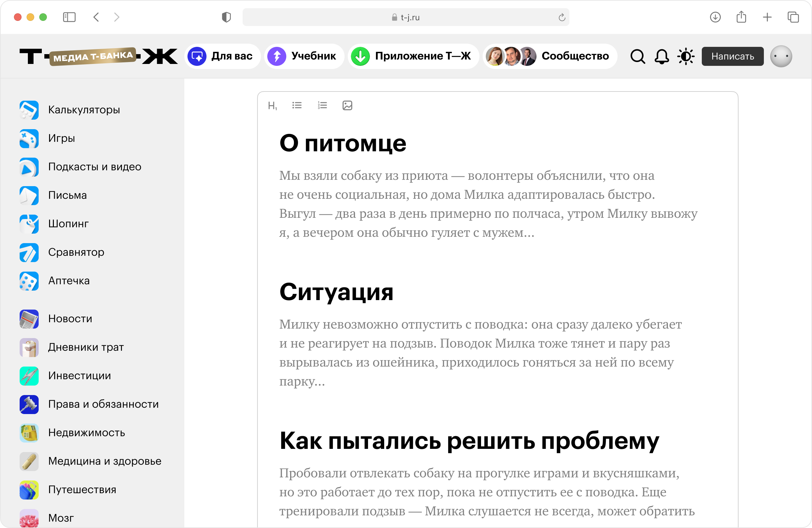Open Дневники трат sidebar item
The width and height of the screenshot is (812, 528).
86,347
